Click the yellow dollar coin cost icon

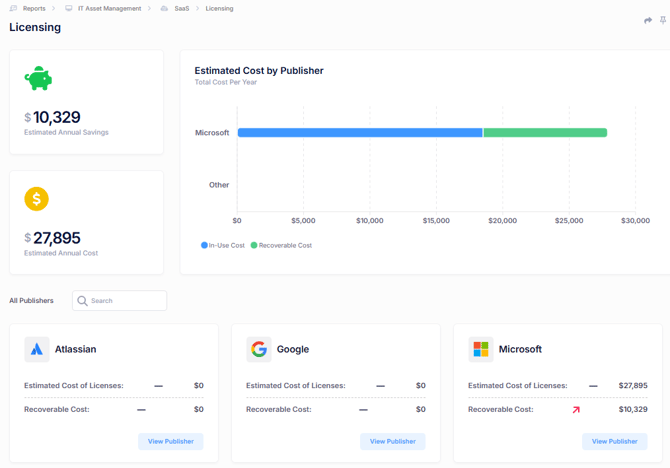coord(36,199)
